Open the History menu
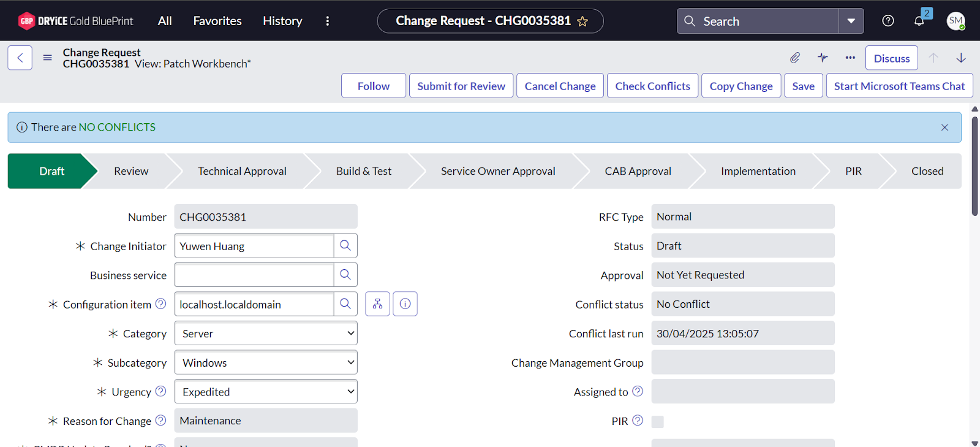This screenshot has width=980, height=447. 282,21
